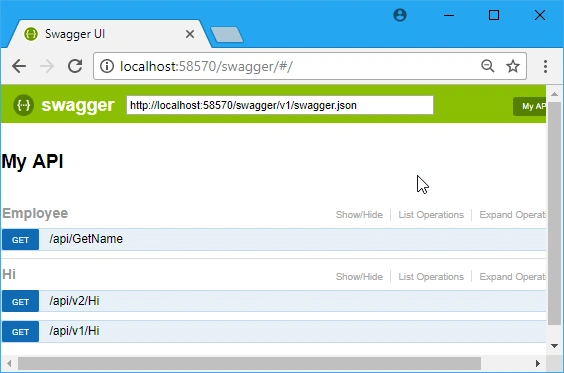The image size is (564, 373).
Task: Click the swagger brand text link
Action: tap(78, 105)
